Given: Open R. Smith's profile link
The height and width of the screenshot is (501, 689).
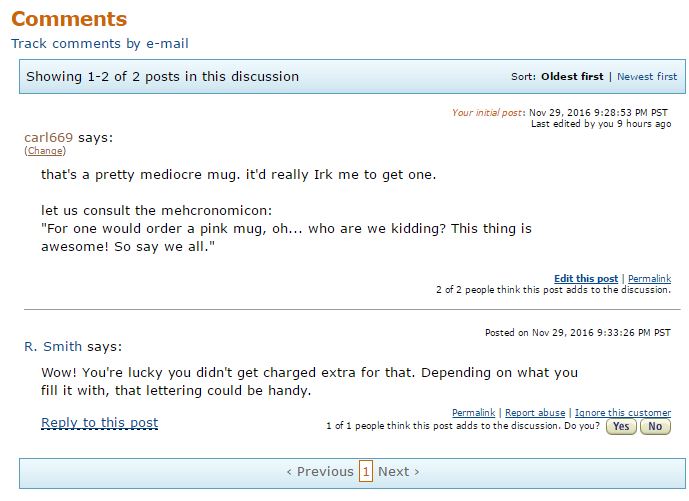Looking at the screenshot, I should coord(53,347).
